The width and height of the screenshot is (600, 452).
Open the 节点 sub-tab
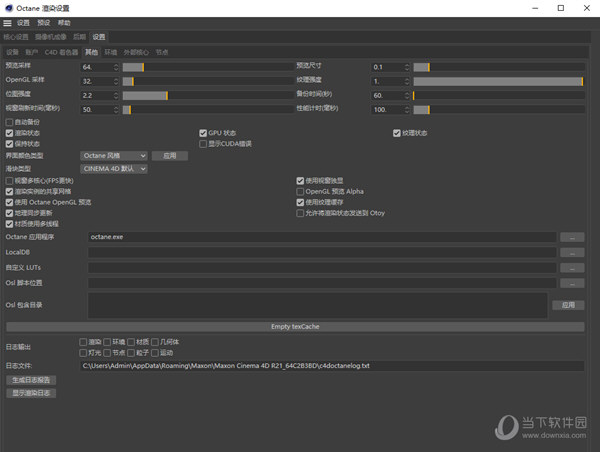click(162, 52)
